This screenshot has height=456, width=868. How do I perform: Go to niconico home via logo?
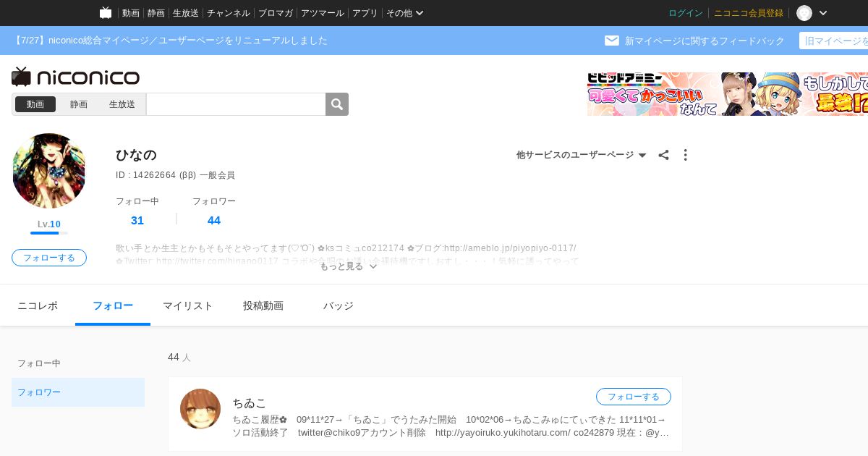76,77
